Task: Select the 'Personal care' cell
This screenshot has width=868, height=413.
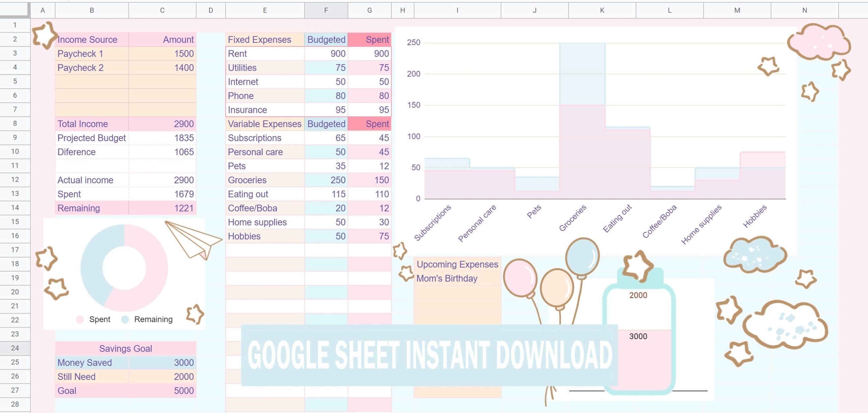Action: point(265,152)
